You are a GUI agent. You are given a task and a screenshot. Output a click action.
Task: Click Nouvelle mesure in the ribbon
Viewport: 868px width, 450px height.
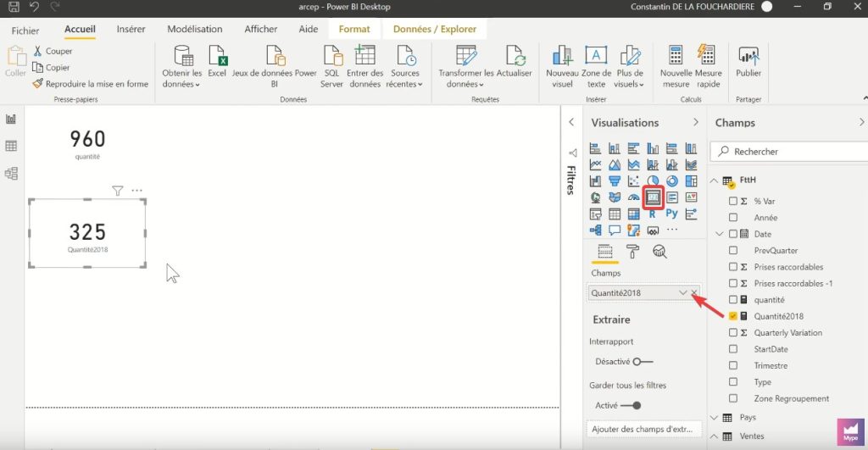point(676,68)
